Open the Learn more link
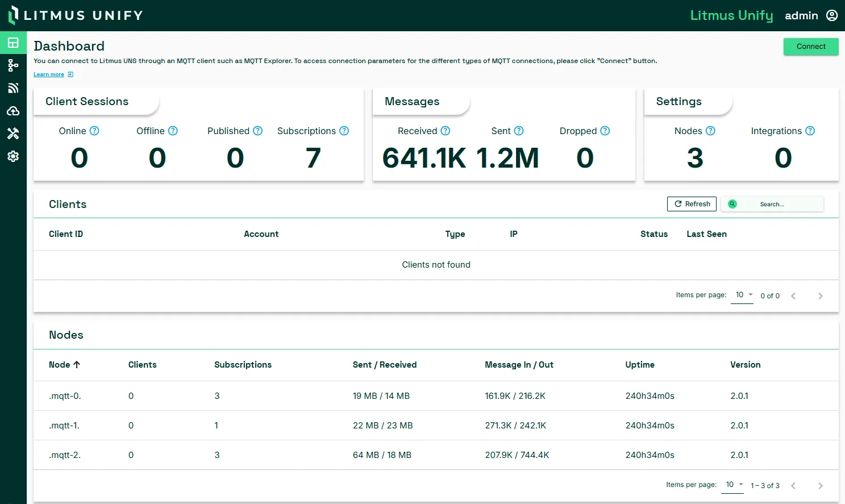 point(49,74)
